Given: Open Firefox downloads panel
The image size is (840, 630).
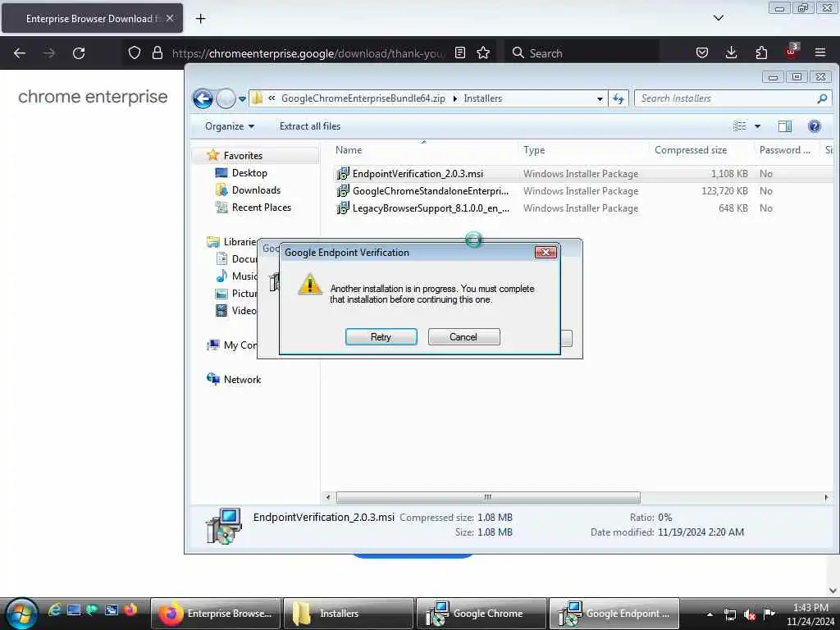Looking at the screenshot, I should [731, 52].
